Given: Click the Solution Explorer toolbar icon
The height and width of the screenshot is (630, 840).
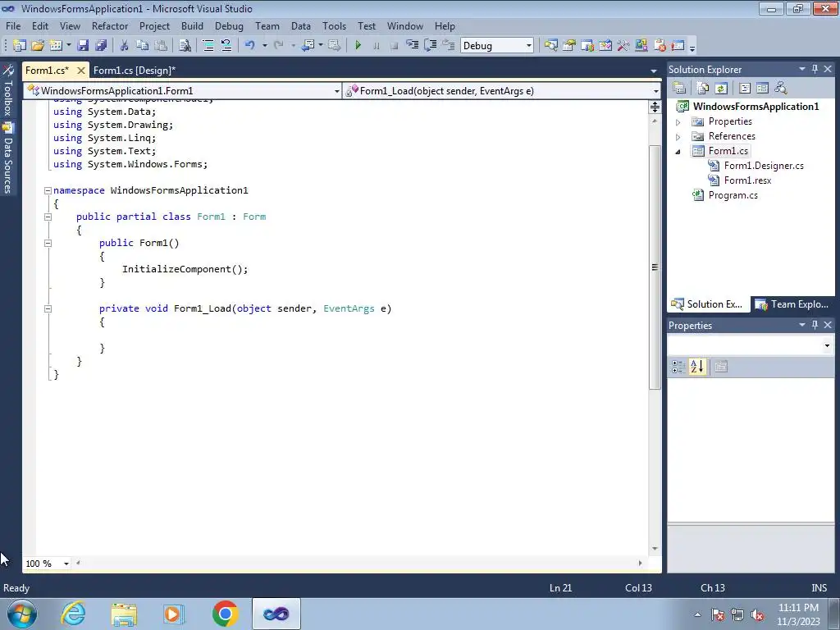Looking at the screenshot, I should click(x=550, y=46).
